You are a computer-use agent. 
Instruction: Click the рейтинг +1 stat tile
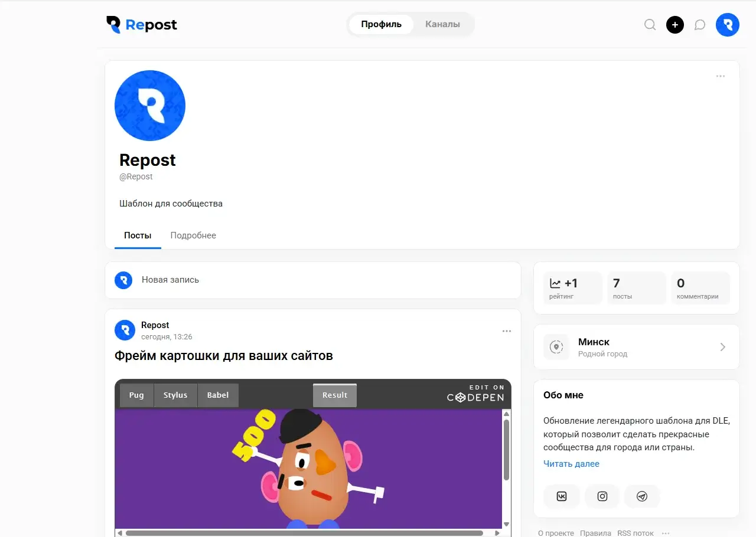[573, 288]
